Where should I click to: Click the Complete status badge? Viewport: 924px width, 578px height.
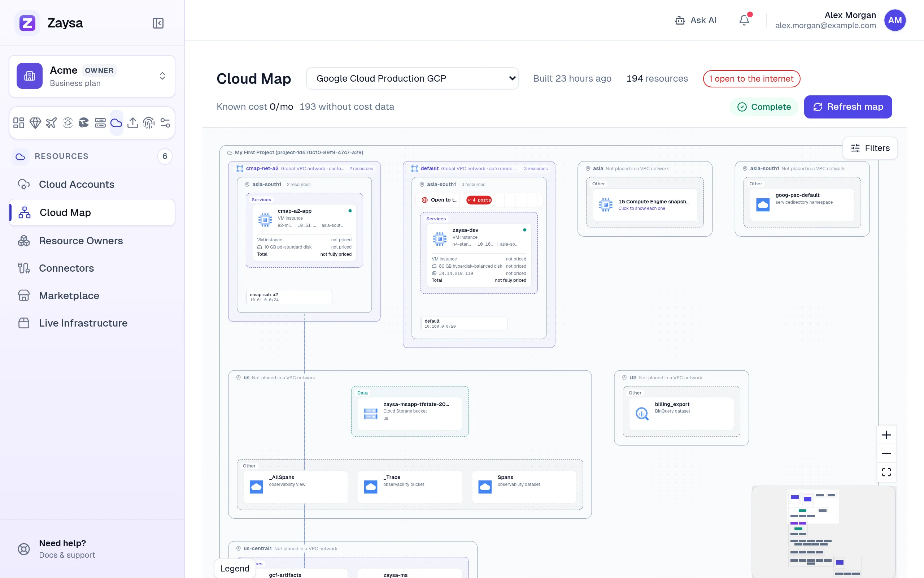(x=764, y=107)
